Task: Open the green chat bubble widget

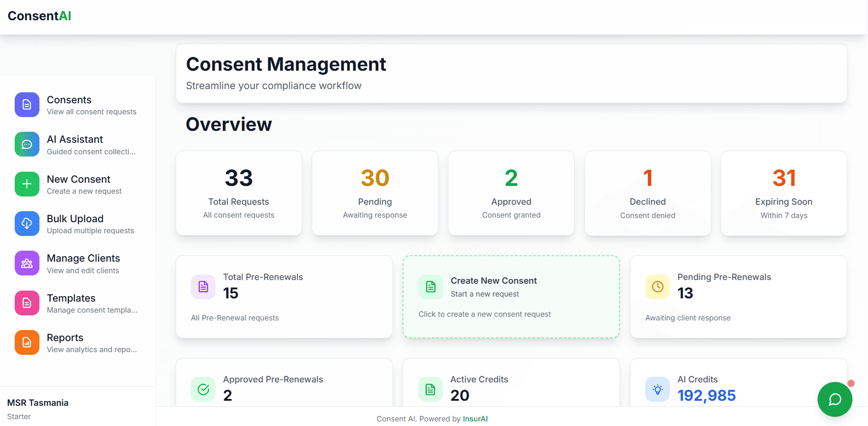Action: pyautogui.click(x=835, y=399)
